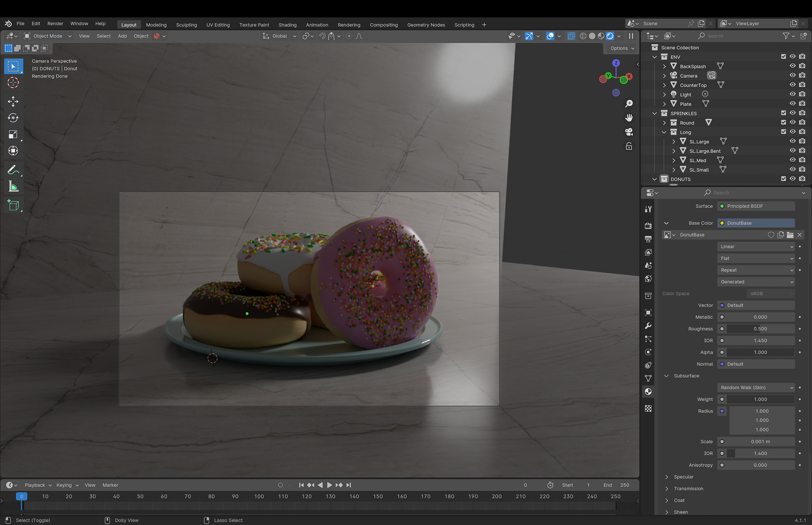Uncheck the SPRINKLES collection checkbox

(x=783, y=113)
